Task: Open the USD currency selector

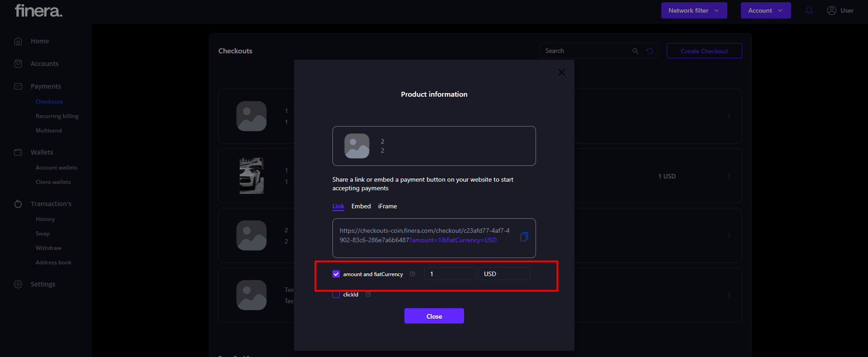Action: [x=504, y=274]
